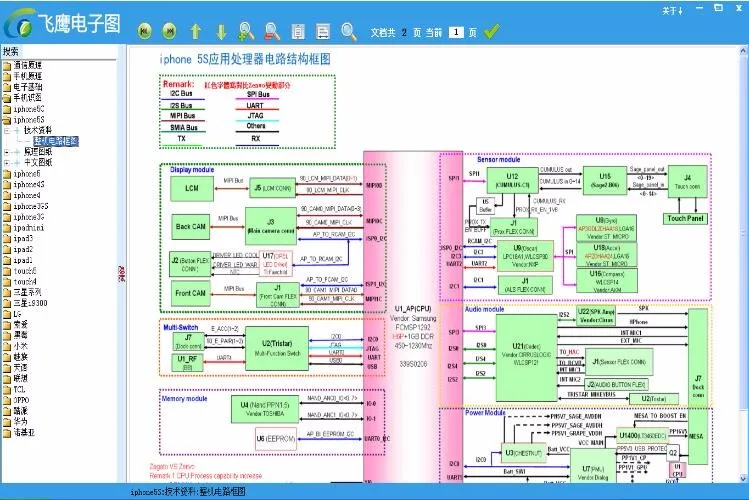Click document scrollbar up arrow

pyautogui.click(x=743, y=50)
